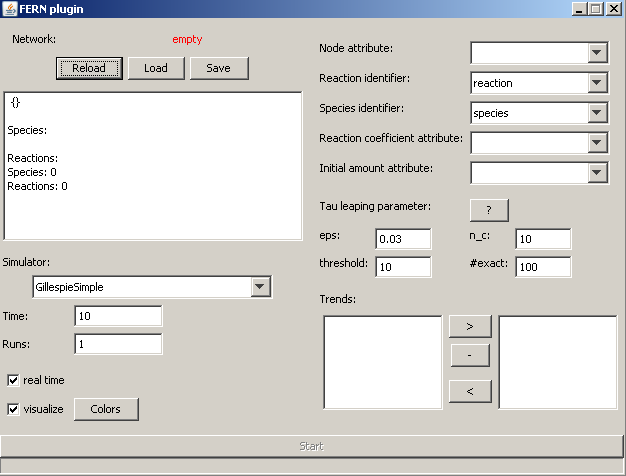Click the Reload network button

coord(89,68)
